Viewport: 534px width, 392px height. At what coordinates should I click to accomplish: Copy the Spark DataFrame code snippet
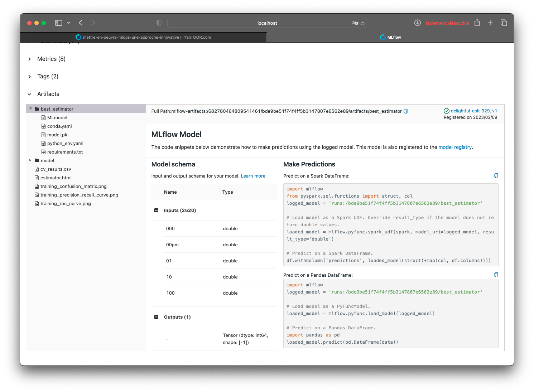[496, 176]
